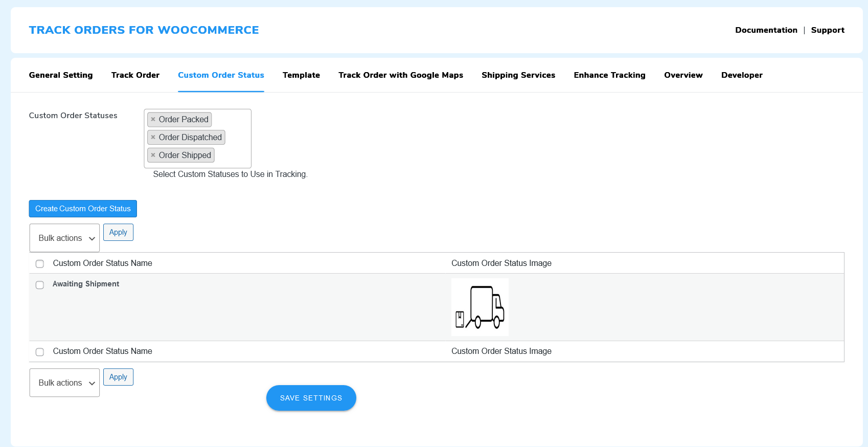Screen dimensions: 868x447
Task: Click header Custom Order Status Name column
Action: (103, 263)
